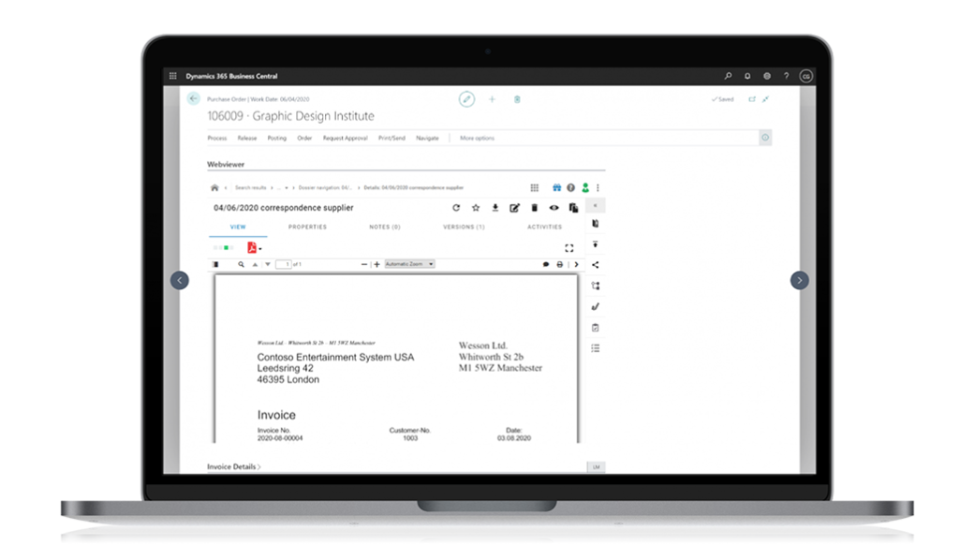Copy the document with clipboard icon

573,208
